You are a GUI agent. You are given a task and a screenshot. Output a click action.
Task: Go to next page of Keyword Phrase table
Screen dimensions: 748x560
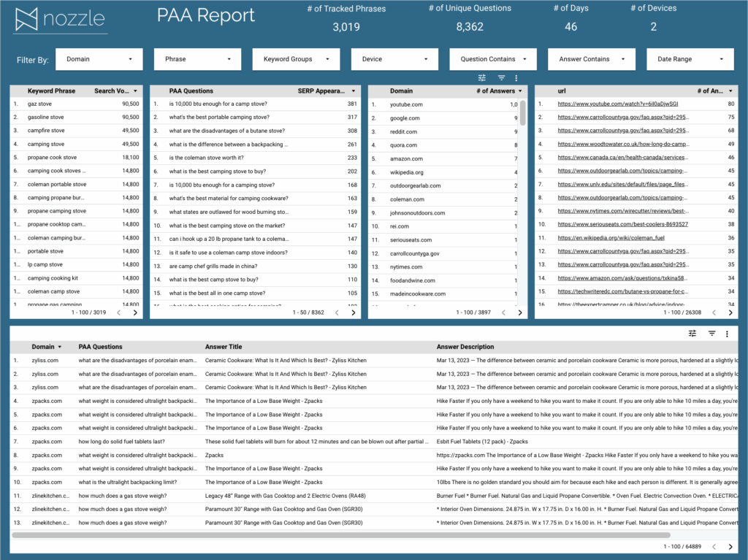click(135, 312)
